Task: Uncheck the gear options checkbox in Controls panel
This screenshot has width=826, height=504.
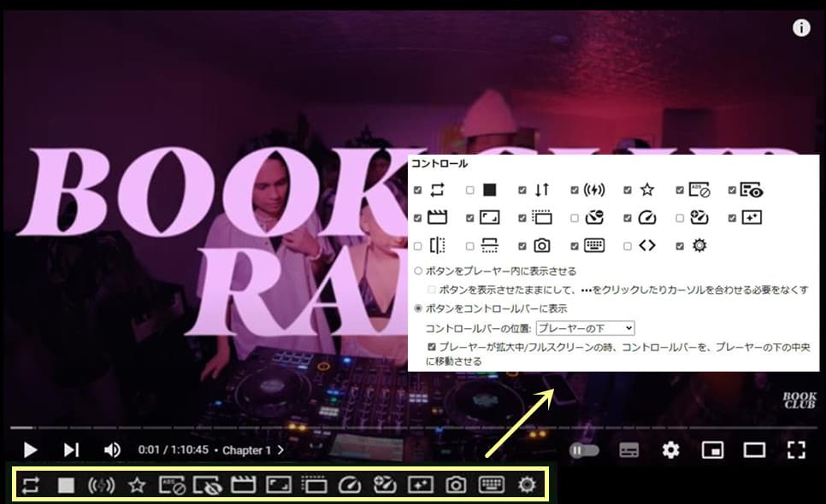Action: pyautogui.click(x=680, y=246)
